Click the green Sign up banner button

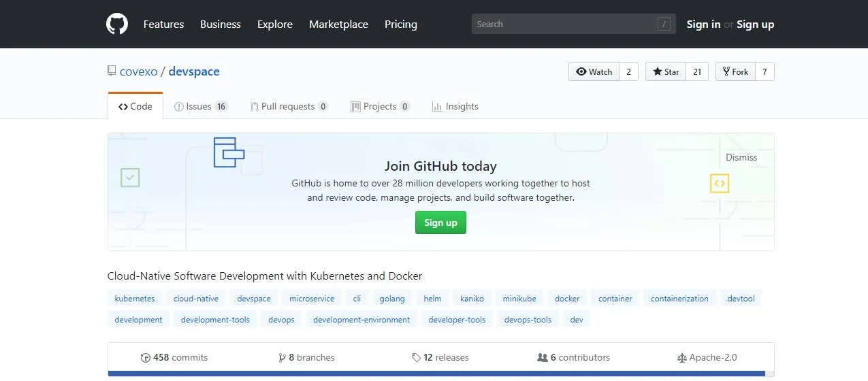[x=440, y=222]
